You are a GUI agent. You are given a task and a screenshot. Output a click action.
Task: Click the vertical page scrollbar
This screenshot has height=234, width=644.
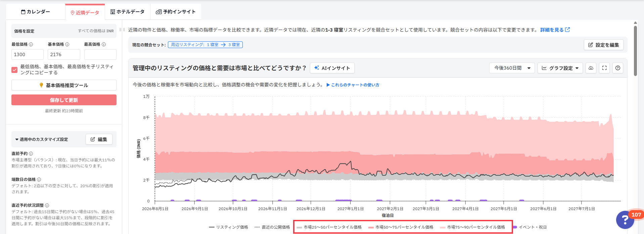[x=635, y=50]
